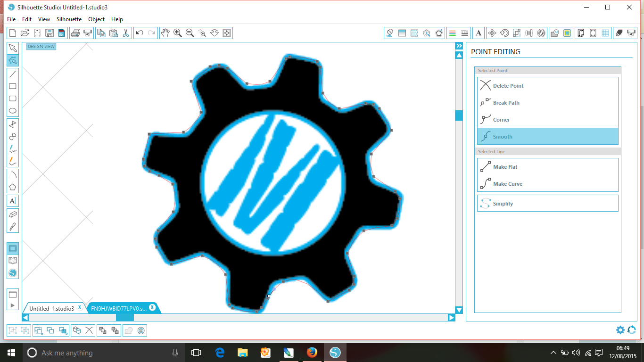Open the Rotate panel
This screenshot has height=362, width=644.
pos(504,33)
